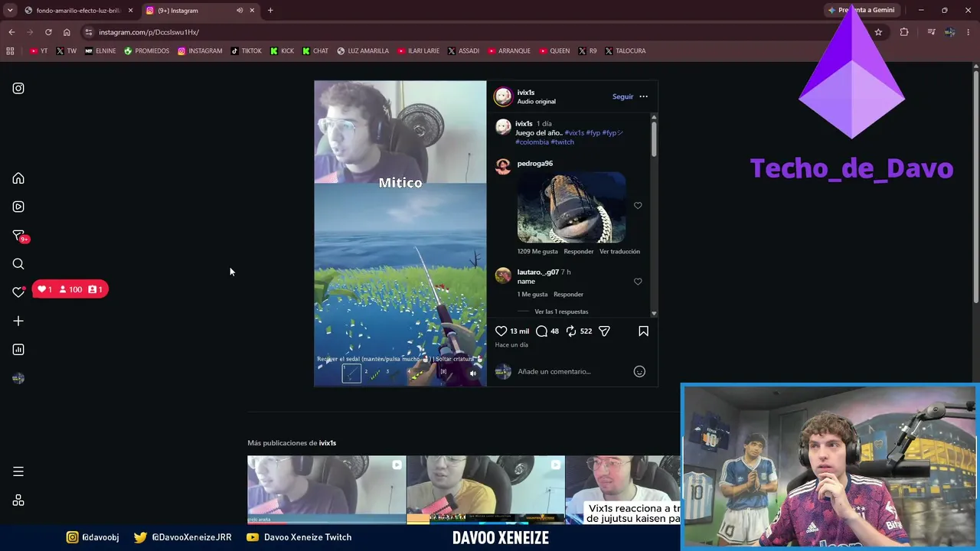This screenshot has width=980, height=551.
Task: Like the post with the heart icon
Action: pyautogui.click(x=501, y=331)
